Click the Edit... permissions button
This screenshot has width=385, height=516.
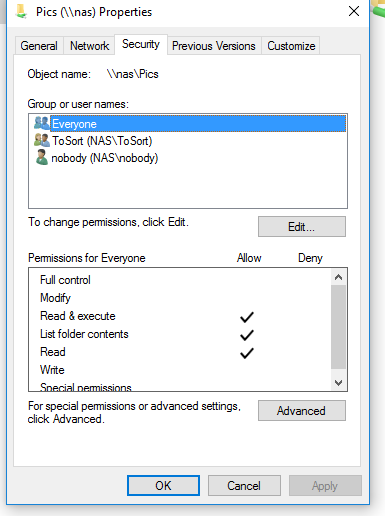click(302, 227)
